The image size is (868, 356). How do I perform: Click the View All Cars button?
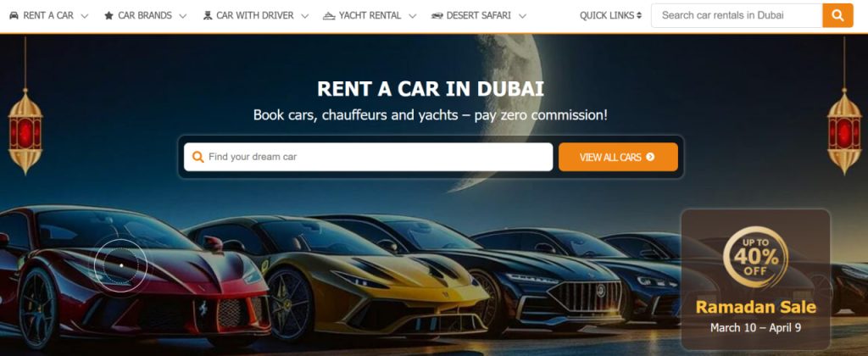click(x=618, y=157)
